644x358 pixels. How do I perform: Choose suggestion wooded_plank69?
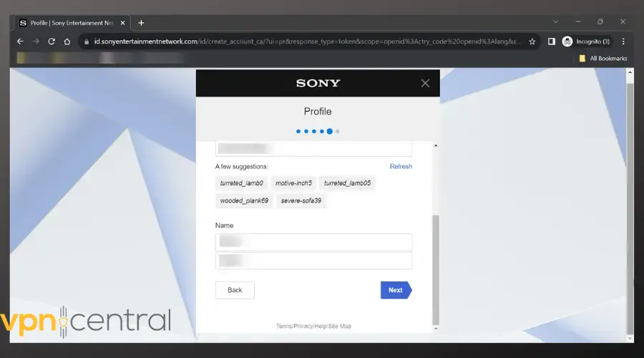click(x=244, y=201)
